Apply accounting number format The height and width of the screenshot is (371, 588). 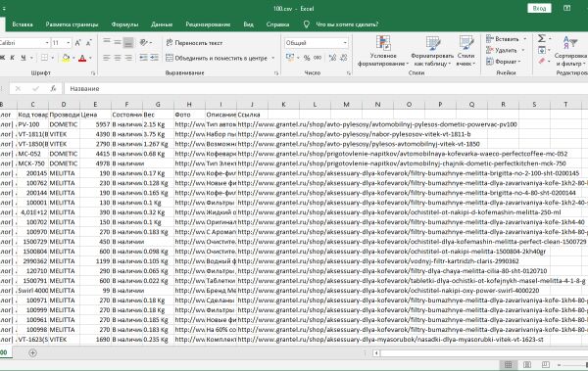pyautogui.click(x=290, y=58)
